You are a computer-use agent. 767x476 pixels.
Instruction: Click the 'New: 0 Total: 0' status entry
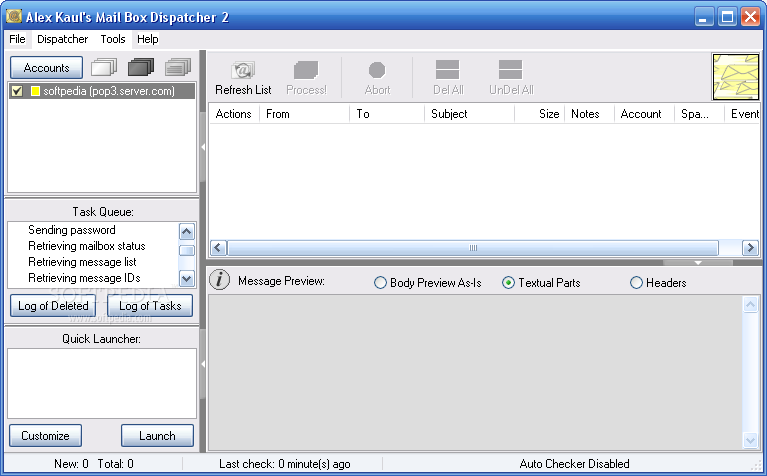click(93, 464)
